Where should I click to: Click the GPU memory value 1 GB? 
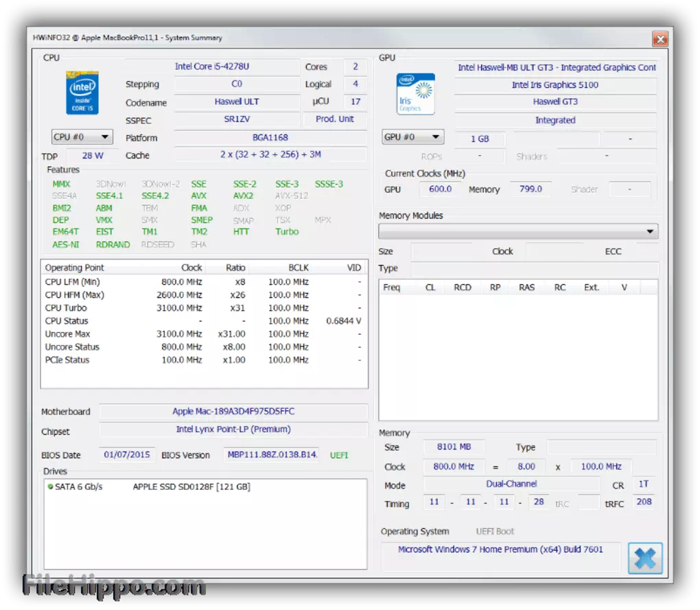[x=480, y=139]
